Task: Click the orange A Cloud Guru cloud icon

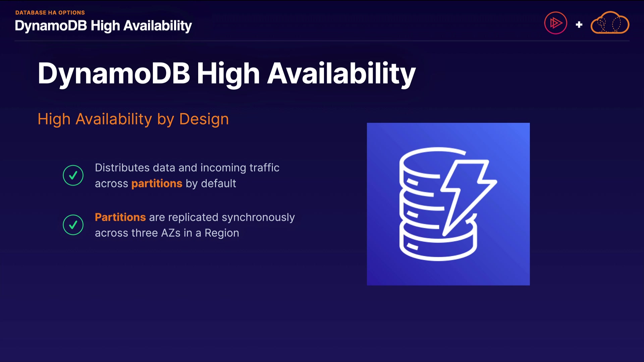Action: [610, 23]
